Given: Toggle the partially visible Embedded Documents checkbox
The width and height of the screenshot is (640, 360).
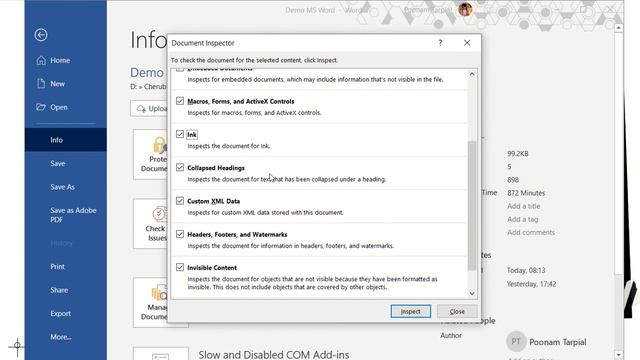Looking at the screenshot, I should [x=180, y=70].
